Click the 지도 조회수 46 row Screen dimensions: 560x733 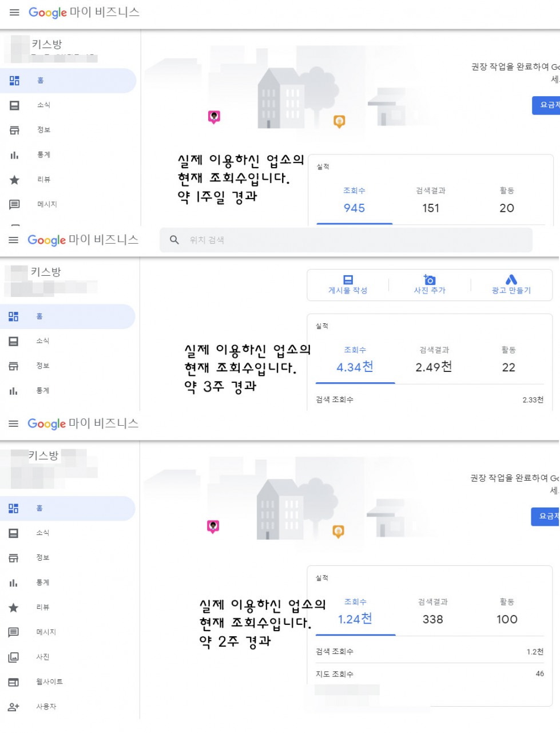430,674
